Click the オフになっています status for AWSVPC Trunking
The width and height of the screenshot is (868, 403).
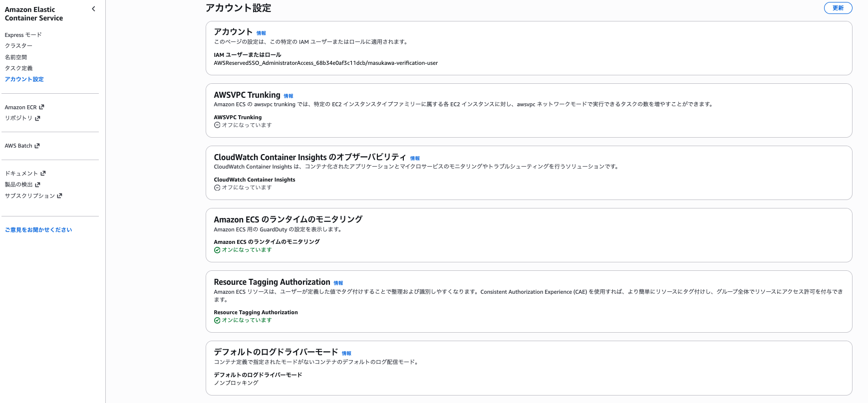[x=245, y=125]
